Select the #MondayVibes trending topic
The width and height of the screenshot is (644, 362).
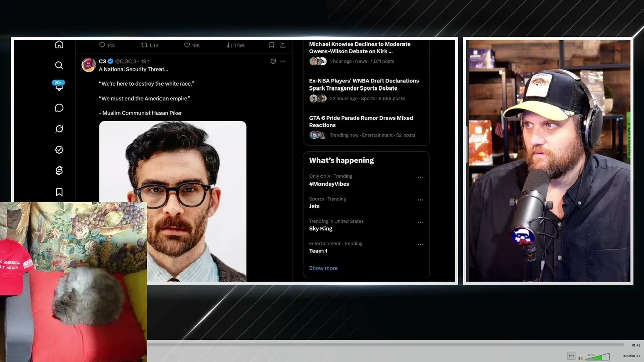329,184
